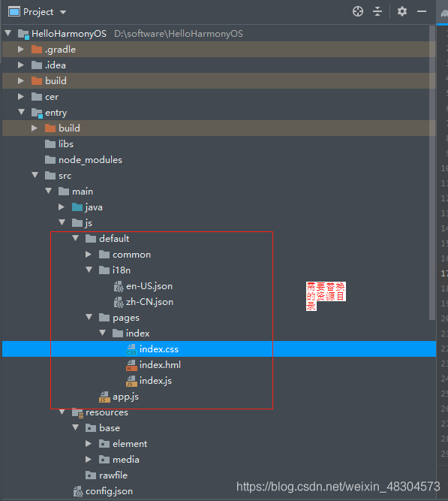Select the index.css file
448x501 pixels.
coord(159,349)
